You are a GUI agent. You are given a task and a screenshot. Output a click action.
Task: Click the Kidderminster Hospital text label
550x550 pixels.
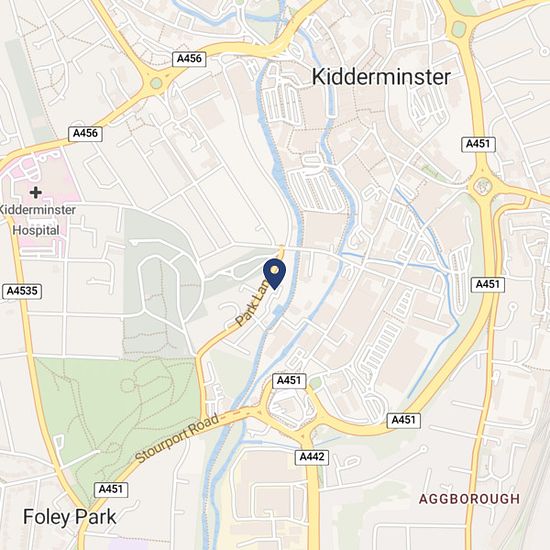point(36,220)
